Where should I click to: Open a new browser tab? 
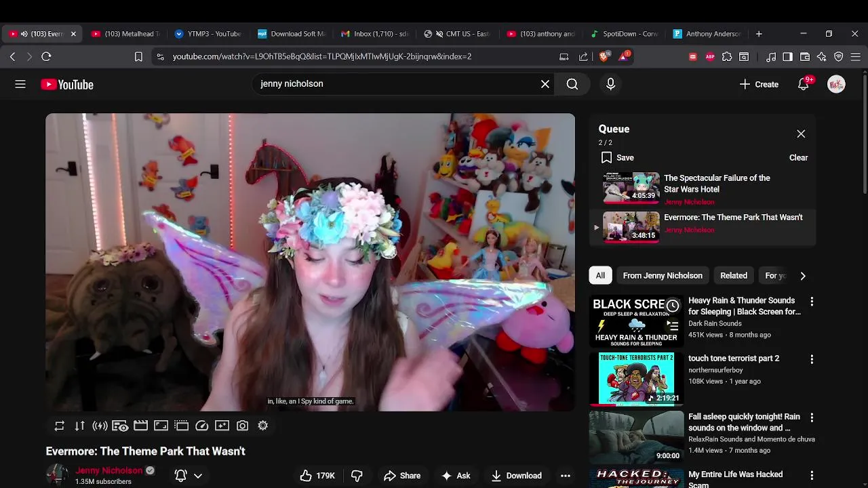(x=759, y=34)
